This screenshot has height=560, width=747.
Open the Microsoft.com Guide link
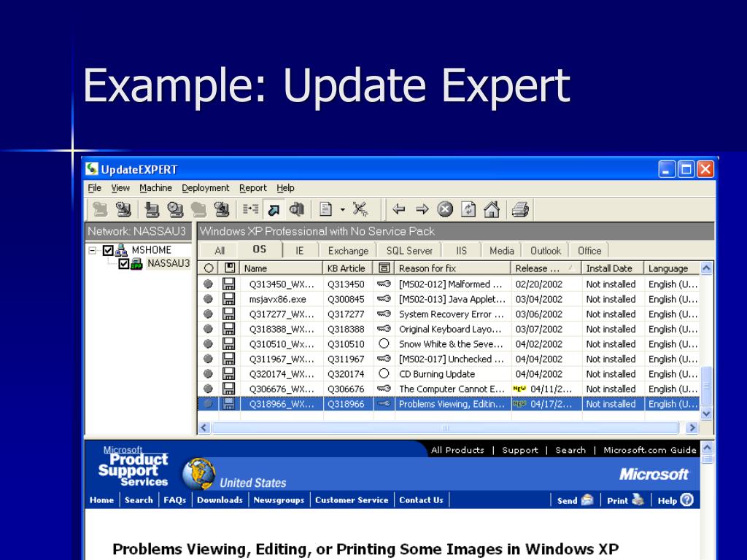point(650,450)
